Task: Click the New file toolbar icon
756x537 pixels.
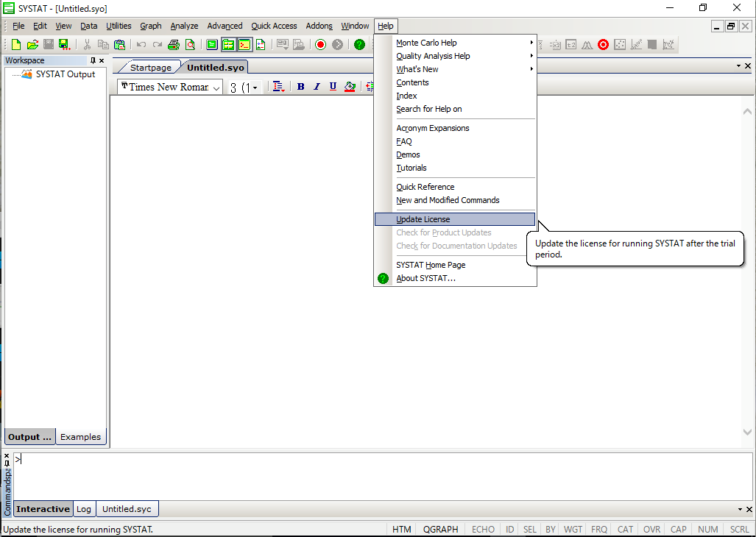Action: [x=17, y=45]
